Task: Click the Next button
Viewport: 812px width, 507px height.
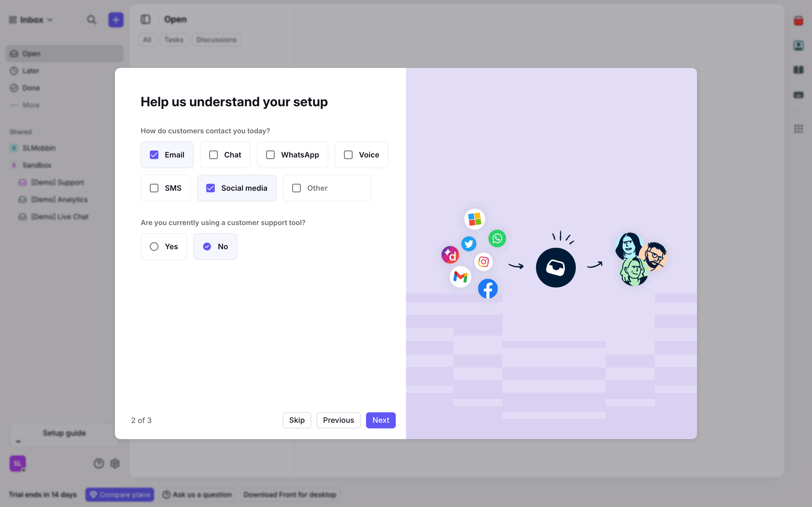Action: tap(380, 420)
